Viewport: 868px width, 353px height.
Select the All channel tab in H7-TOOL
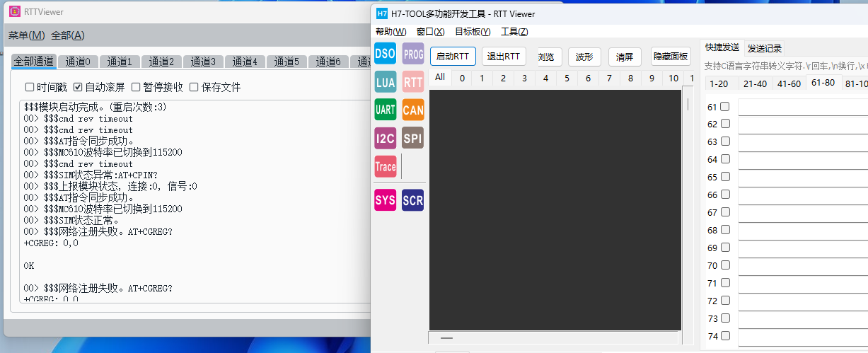pyautogui.click(x=440, y=77)
